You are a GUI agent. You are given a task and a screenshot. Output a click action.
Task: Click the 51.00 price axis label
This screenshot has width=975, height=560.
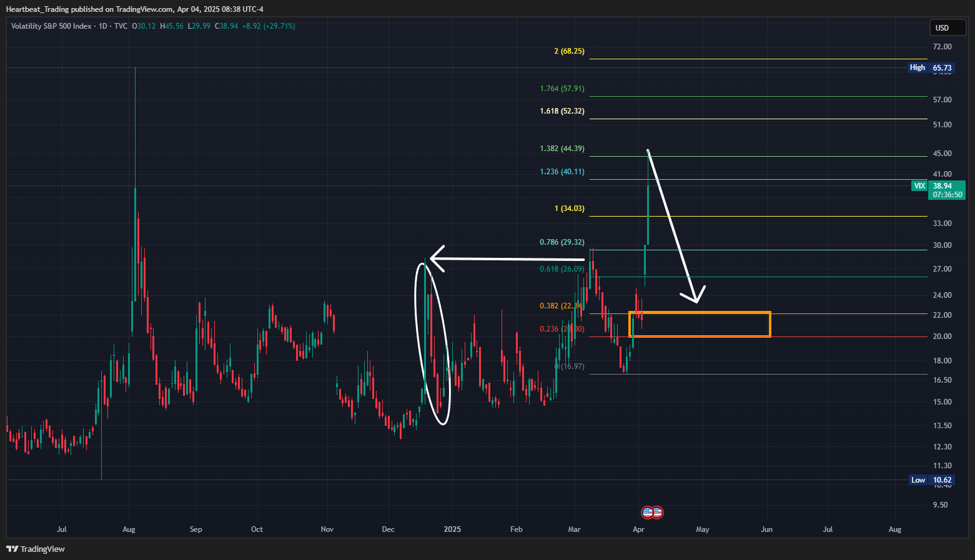(942, 125)
